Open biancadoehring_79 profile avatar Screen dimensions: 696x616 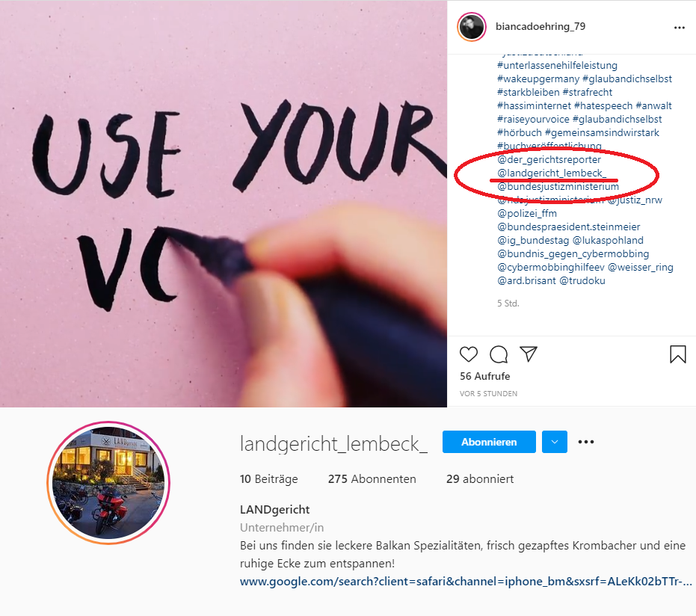472,27
